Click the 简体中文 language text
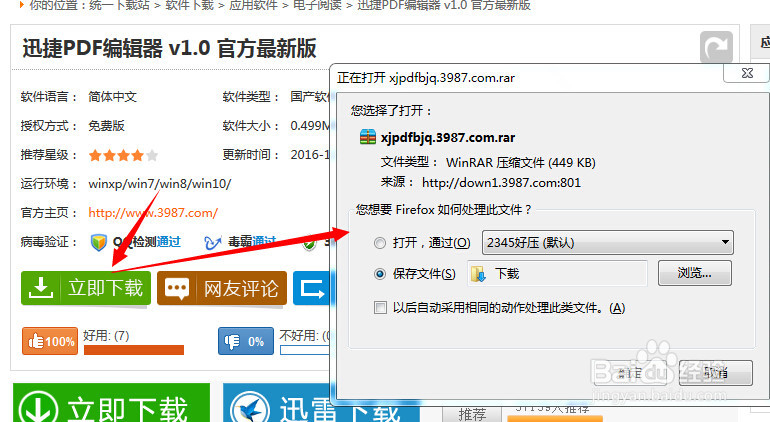The width and height of the screenshot is (770, 422). (x=112, y=97)
